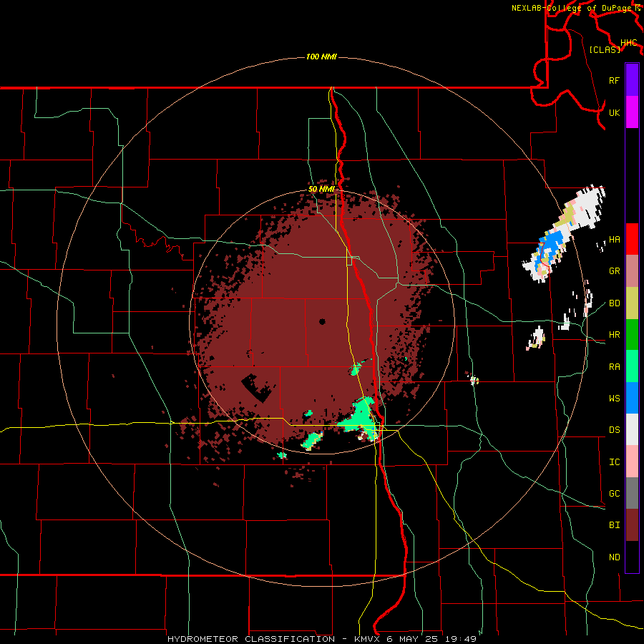The image size is (644, 644).
Task: Click the GR legend color swatch
Action: tap(632, 271)
